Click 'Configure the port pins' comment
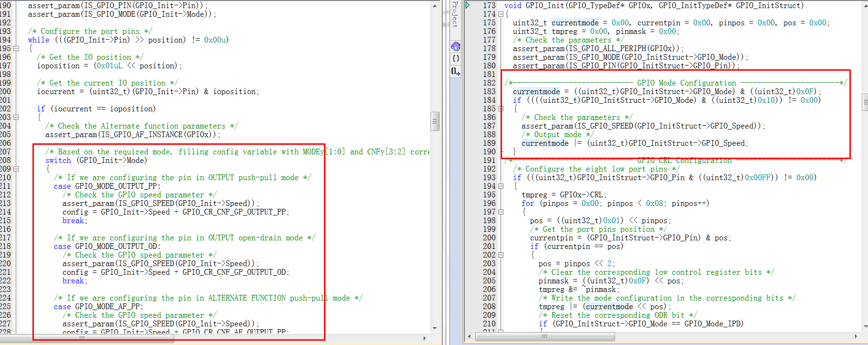 click(x=90, y=32)
